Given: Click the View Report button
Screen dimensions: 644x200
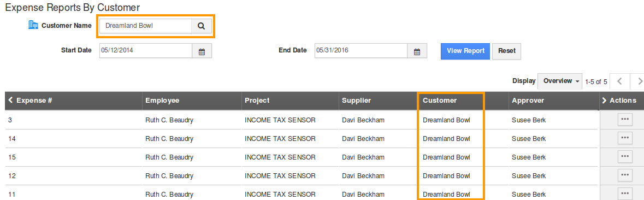Looking at the screenshot, I should 465,51.
